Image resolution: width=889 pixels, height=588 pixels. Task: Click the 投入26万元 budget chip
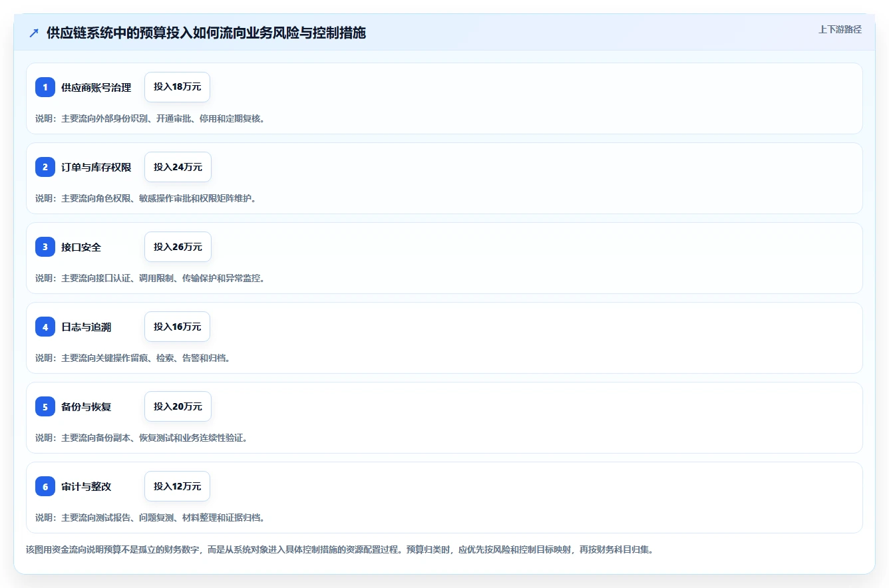coord(178,247)
